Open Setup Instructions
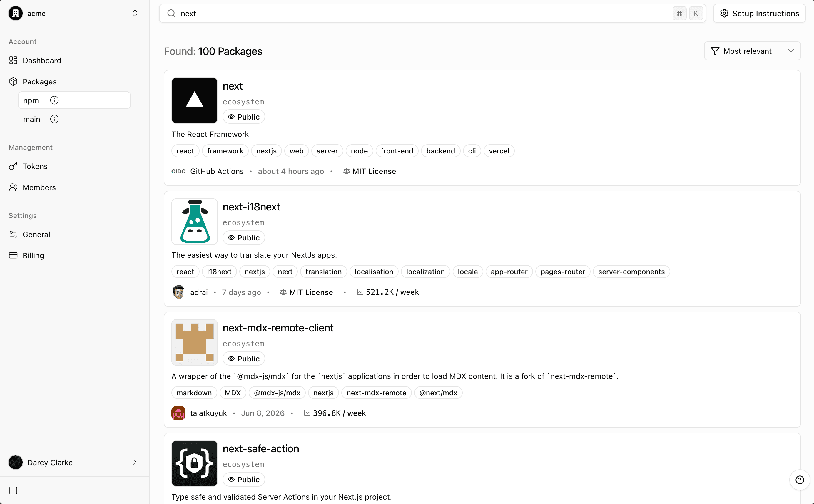814x504 pixels. click(x=759, y=13)
